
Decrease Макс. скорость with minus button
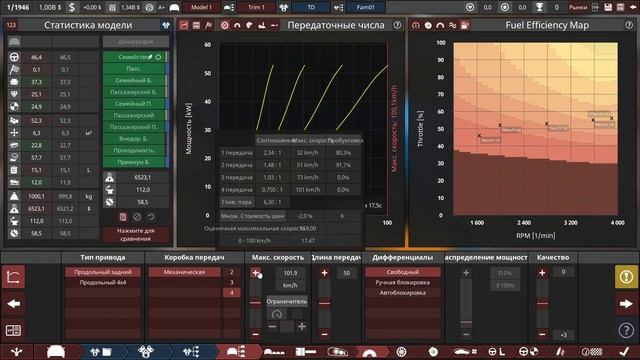tap(256, 334)
